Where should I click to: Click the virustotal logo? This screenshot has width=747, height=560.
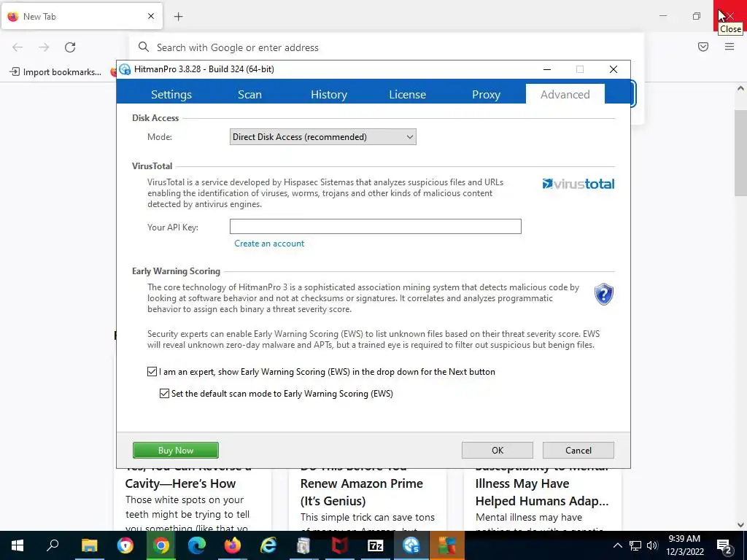(578, 184)
